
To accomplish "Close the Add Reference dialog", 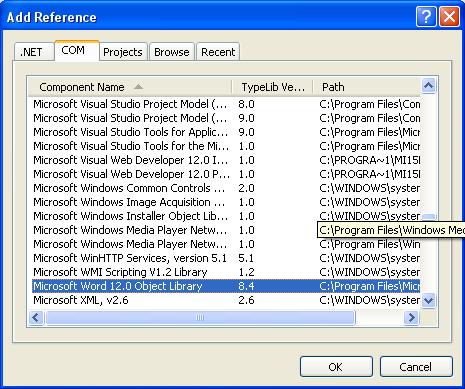I will (x=449, y=16).
